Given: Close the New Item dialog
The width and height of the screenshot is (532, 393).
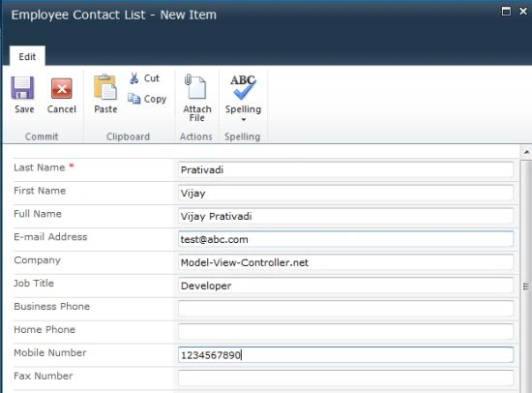Looking at the screenshot, I should (x=523, y=12).
